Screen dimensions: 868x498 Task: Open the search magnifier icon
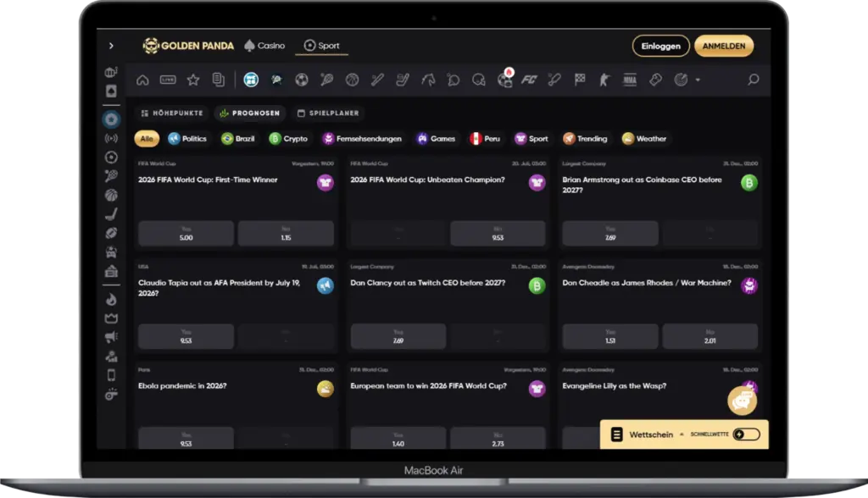coord(753,80)
